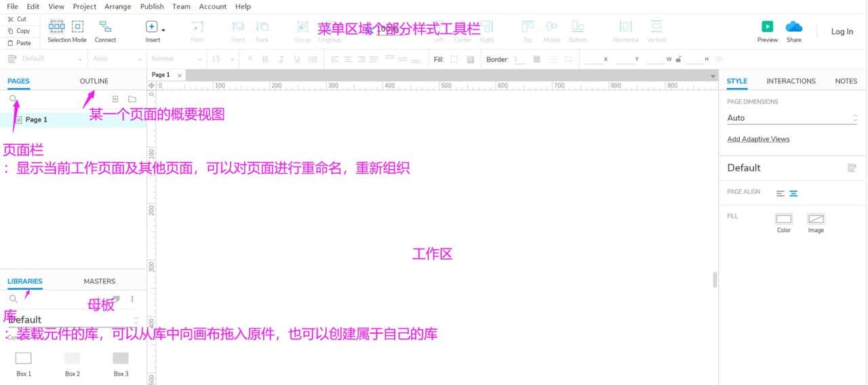Open the Default library selector
The image size is (868, 385).
(73, 319)
